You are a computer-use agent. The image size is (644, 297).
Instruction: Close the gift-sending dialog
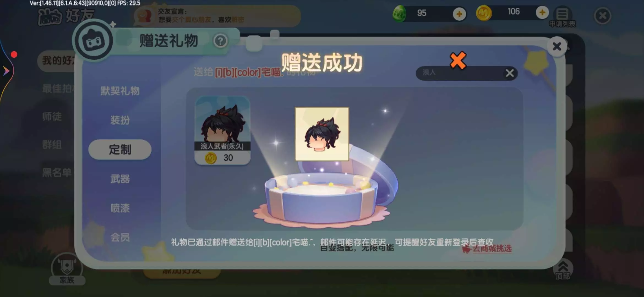point(557,46)
